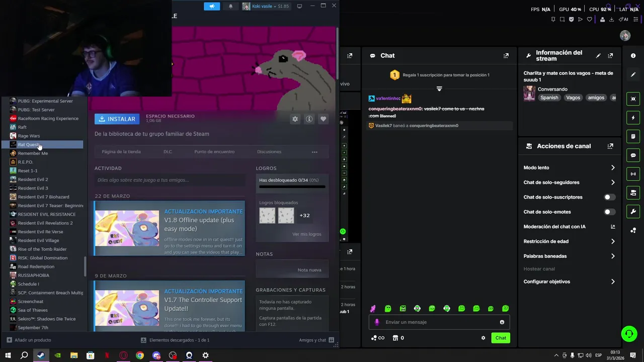
Task: Click the Vagos stream tag
Action: [573, 98]
